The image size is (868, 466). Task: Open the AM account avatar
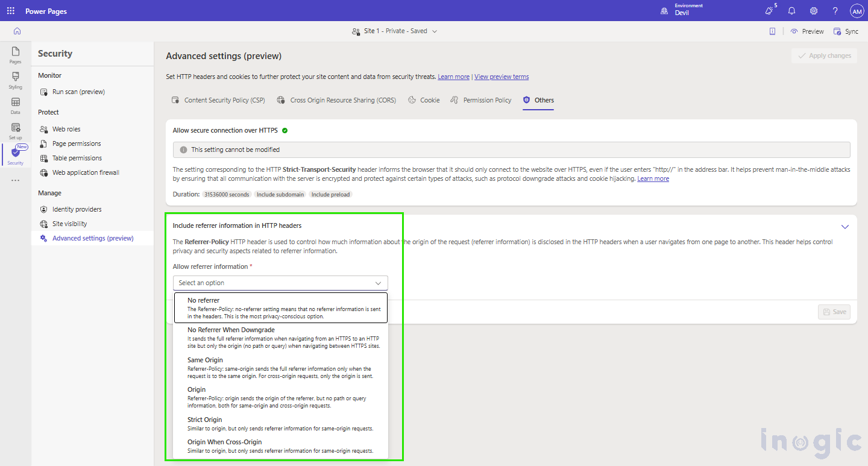click(x=857, y=11)
